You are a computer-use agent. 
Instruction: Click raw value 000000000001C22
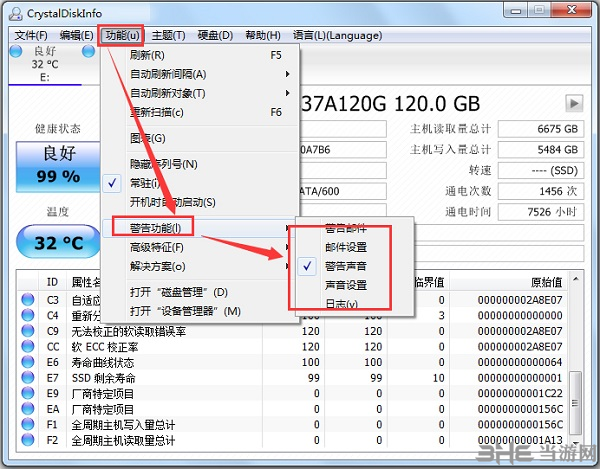tap(520, 393)
